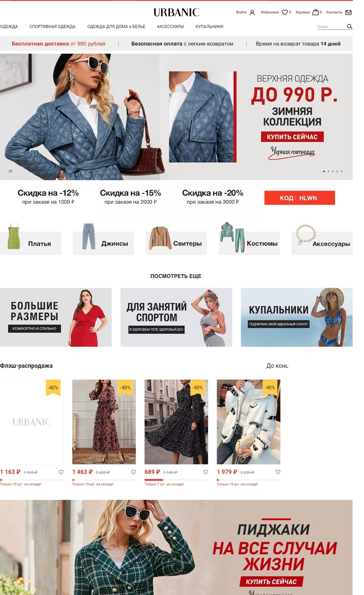Viewport: 364px width, 595px height.
Task: Open the shopping bag cart icon
Action: [315, 12]
